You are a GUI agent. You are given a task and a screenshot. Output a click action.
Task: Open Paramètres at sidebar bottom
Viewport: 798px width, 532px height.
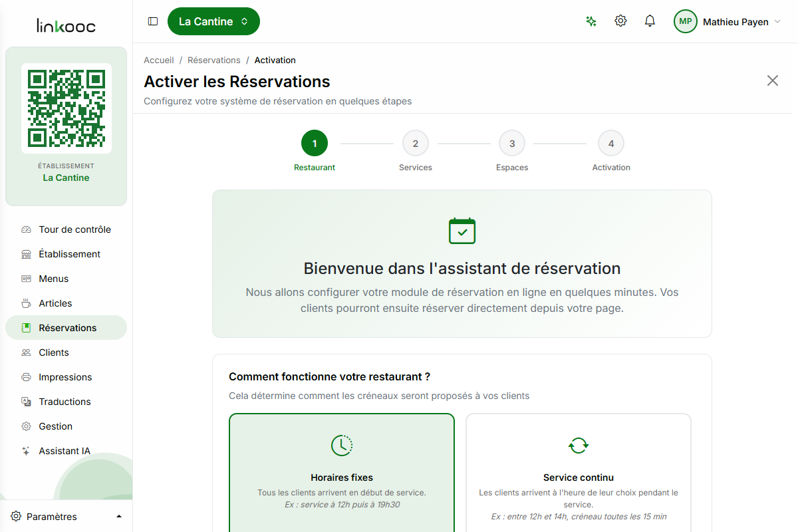tap(66, 517)
